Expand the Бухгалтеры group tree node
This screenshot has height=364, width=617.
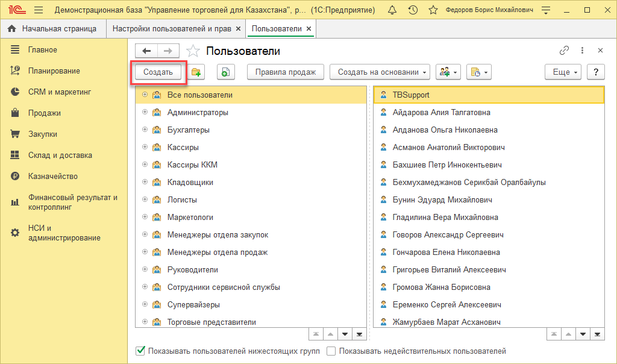pos(145,130)
